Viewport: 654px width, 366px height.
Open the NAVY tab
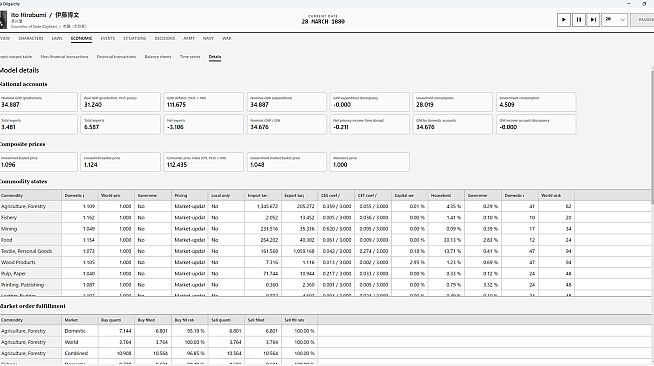208,38
